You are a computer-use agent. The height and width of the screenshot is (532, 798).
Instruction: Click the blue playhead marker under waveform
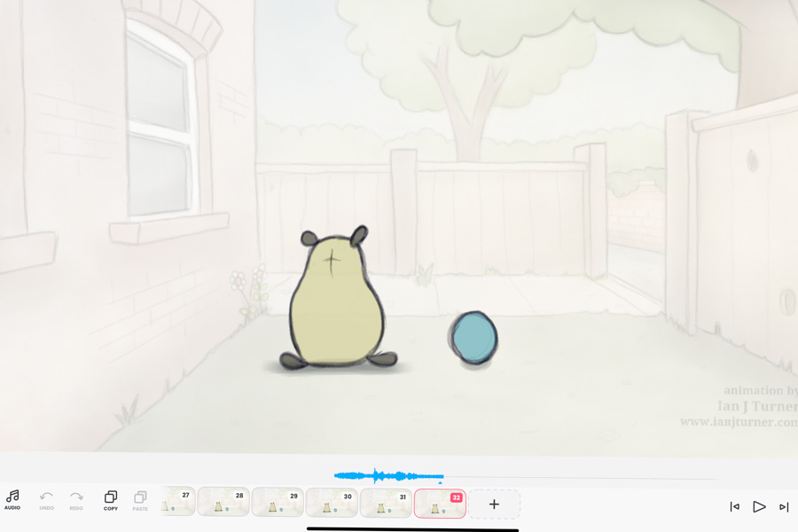click(440, 482)
